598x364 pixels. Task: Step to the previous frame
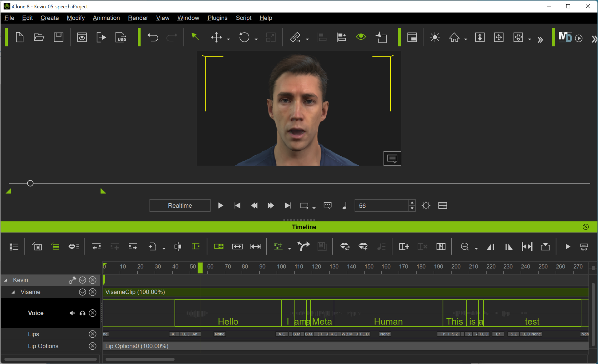pyautogui.click(x=254, y=206)
